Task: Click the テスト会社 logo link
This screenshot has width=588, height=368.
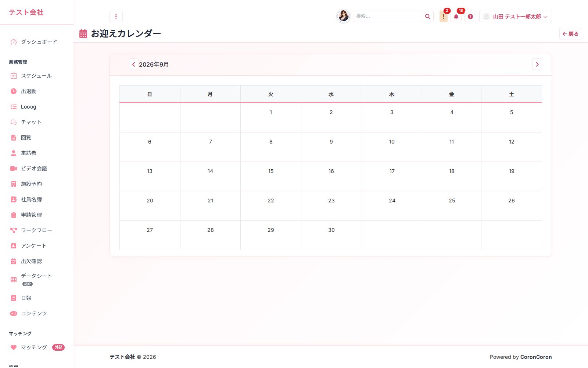Action: pos(26,13)
